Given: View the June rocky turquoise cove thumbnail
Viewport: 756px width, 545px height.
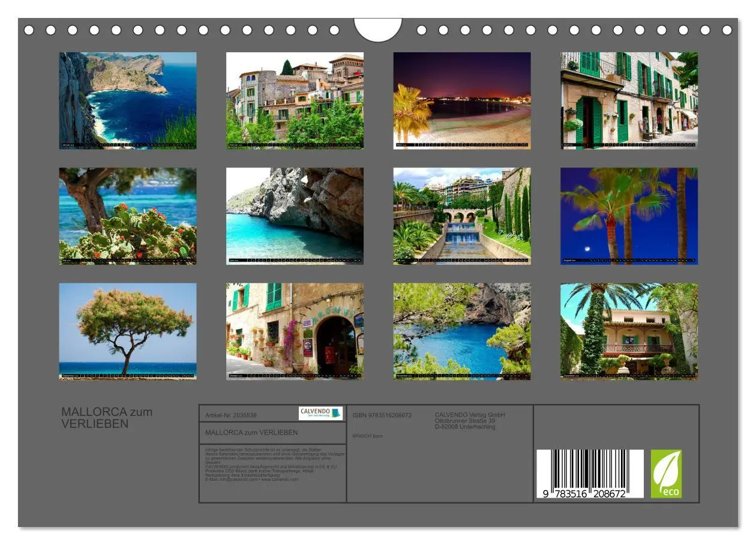Looking at the screenshot, I should click(295, 216).
